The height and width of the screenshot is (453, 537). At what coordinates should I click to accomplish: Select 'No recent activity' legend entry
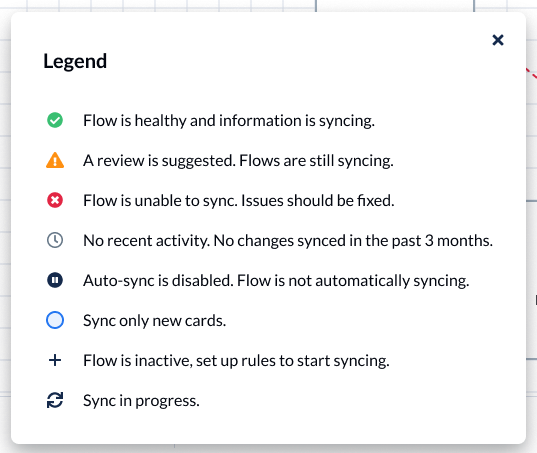[x=288, y=240]
